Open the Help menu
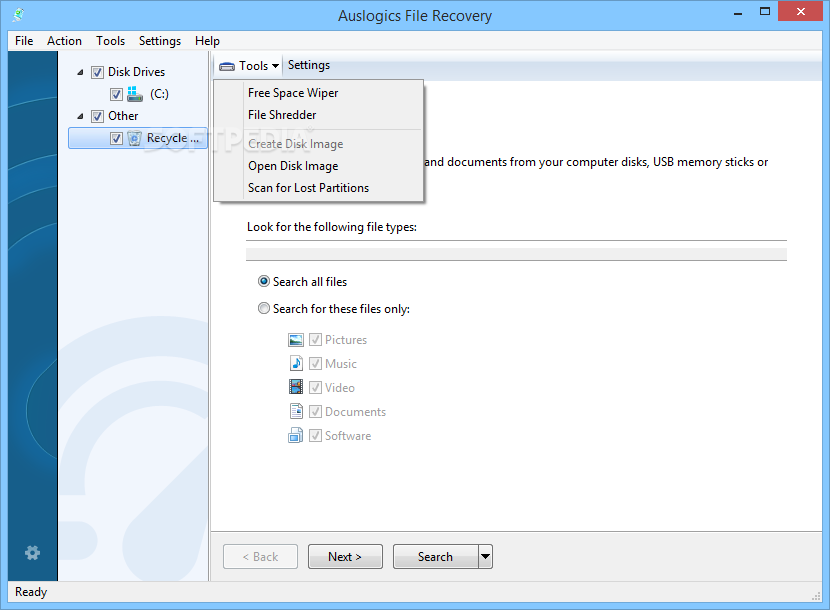Screen dimensions: 830x610 (x=207, y=41)
